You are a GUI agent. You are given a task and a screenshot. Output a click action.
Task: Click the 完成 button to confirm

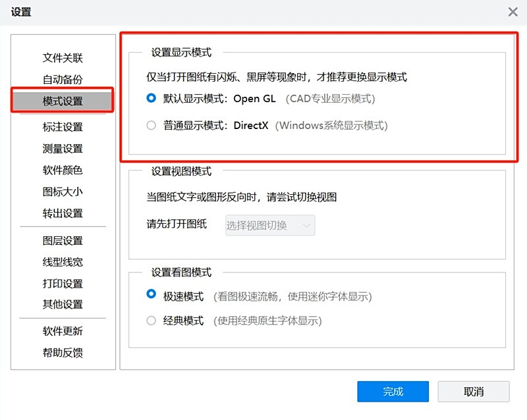point(393,391)
